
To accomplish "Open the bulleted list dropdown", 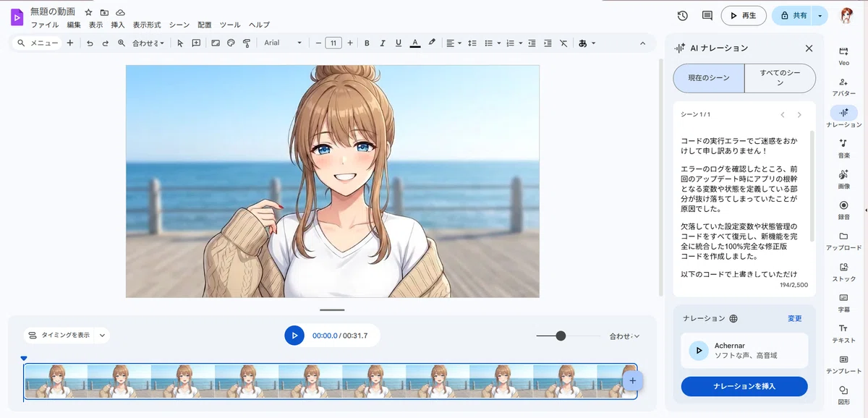I will point(493,43).
